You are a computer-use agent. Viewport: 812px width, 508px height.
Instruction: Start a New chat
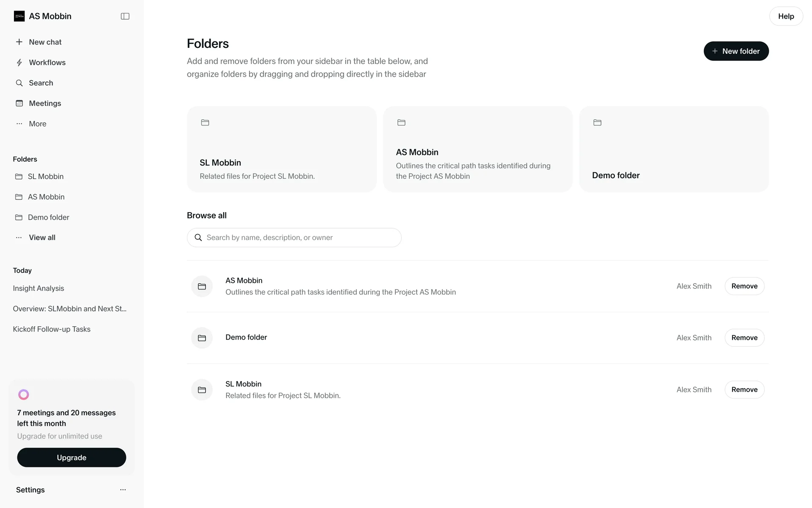pos(45,42)
